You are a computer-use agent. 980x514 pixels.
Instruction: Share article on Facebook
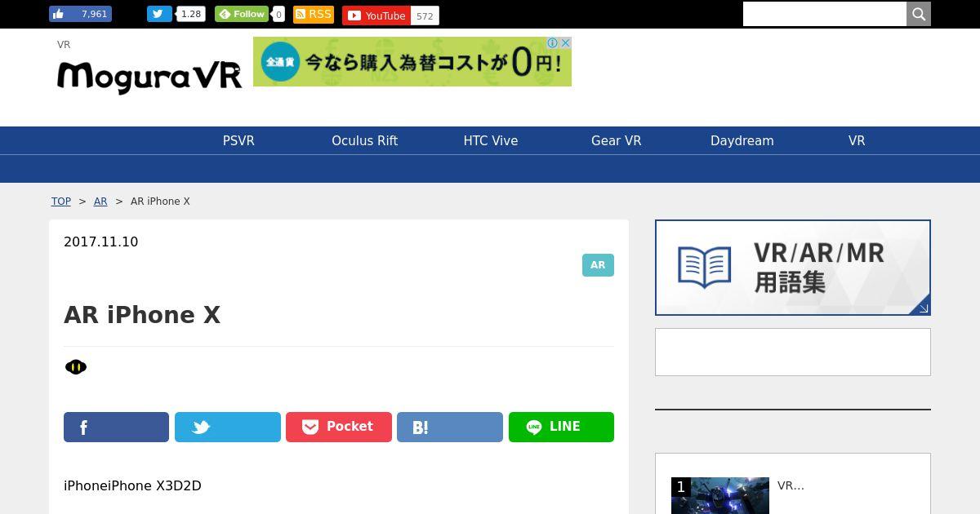[116, 428]
